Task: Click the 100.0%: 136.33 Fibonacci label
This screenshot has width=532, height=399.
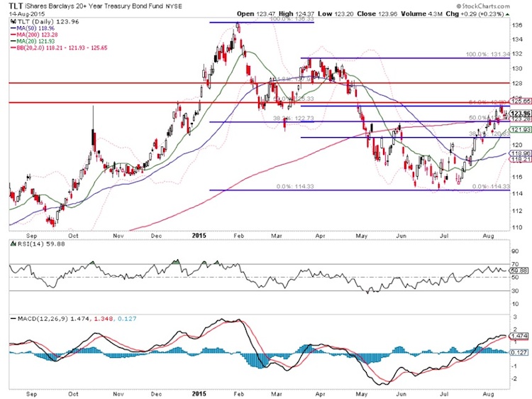Action: pyautogui.click(x=292, y=19)
